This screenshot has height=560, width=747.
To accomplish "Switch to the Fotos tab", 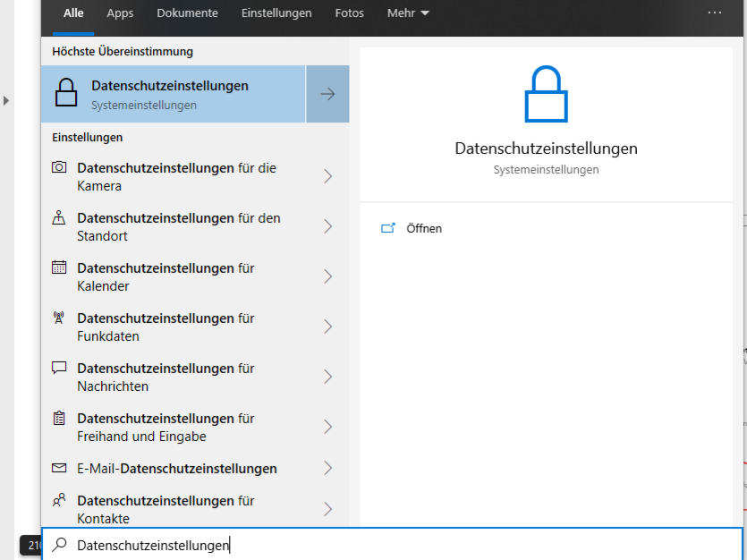I will (x=349, y=13).
